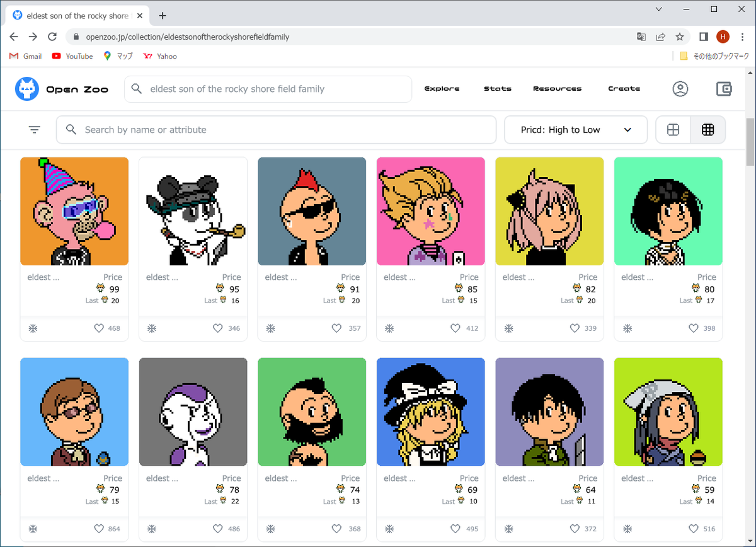Open Chrome three-dot menu

pyautogui.click(x=742, y=37)
